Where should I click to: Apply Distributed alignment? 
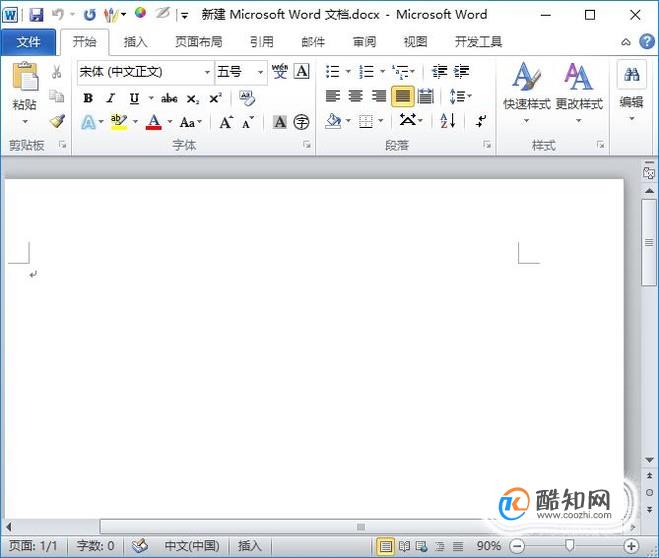click(x=426, y=96)
